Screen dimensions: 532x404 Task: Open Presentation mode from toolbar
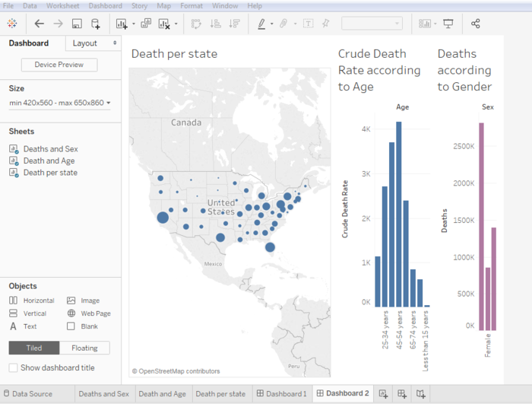(448, 24)
